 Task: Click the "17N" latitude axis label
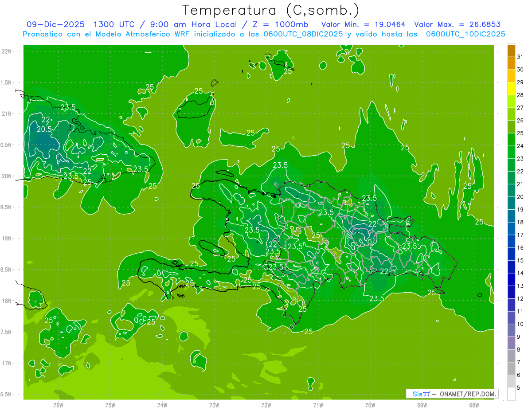pyautogui.click(x=7, y=363)
